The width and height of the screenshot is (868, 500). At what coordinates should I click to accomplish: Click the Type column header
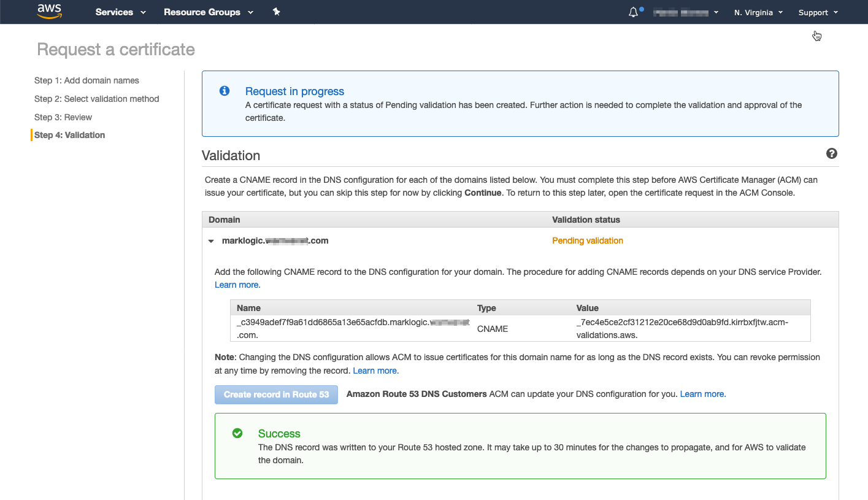coord(486,308)
